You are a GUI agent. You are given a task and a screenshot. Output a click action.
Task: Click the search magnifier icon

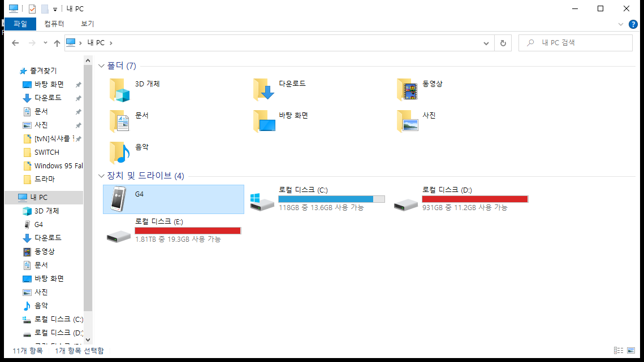pos(531,43)
